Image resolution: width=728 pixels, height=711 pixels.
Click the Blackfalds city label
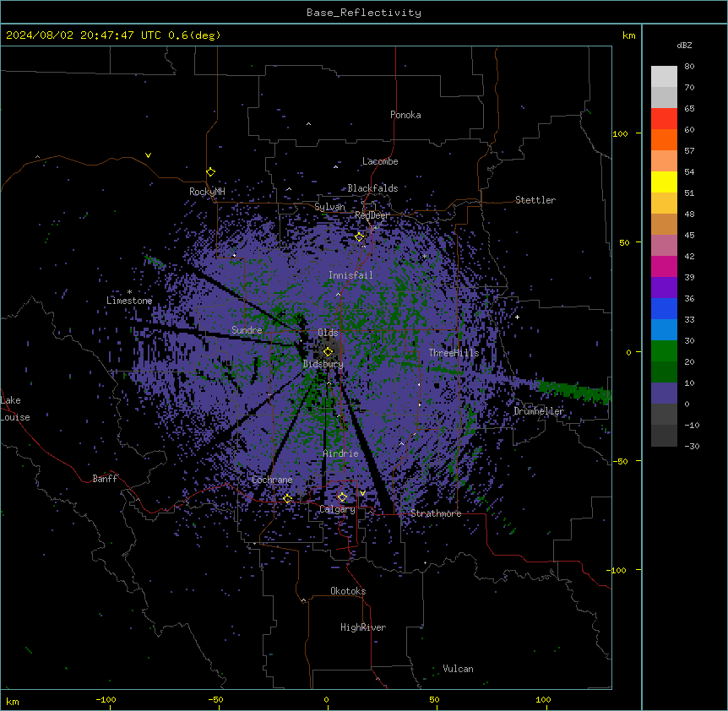pos(372,188)
